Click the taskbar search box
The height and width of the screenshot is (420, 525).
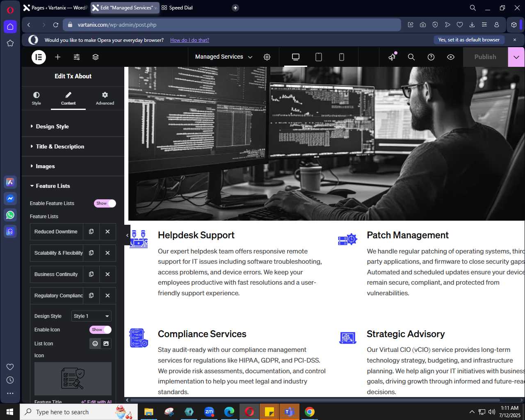click(79, 412)
